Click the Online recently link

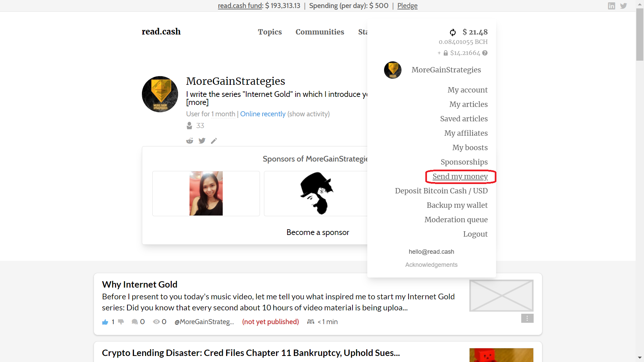(x=263, y=114)
